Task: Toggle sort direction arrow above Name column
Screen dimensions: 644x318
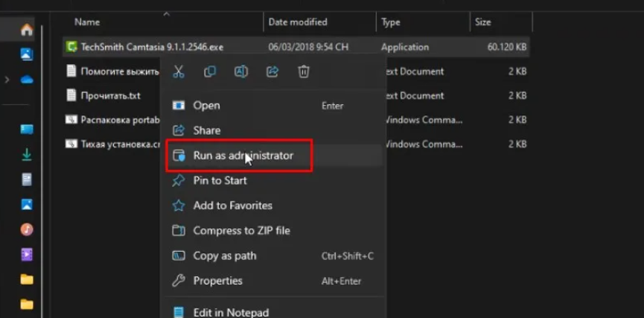Action: [166, 13]
